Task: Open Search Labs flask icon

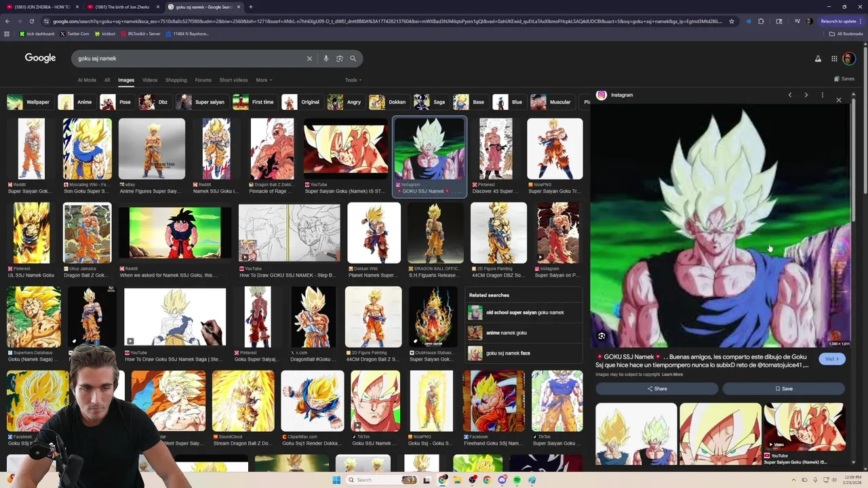Action: coord(818,59)
